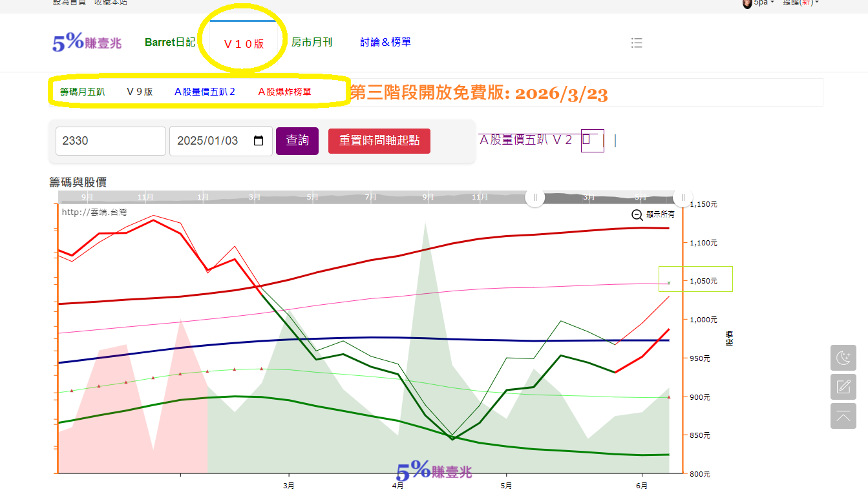Open the 提醒 notifications dropdown
This screenshot has width=868, height=496.
800,3
